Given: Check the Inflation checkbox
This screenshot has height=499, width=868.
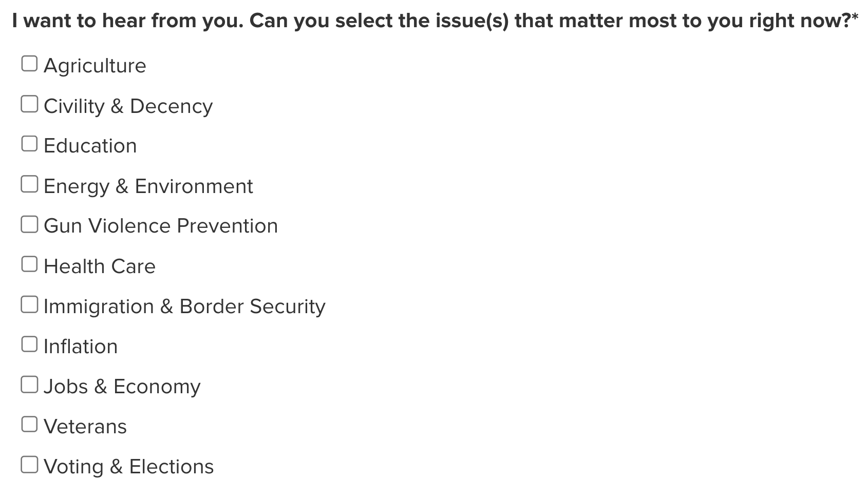Looking at the screenshot, I should tap(29, 344).
